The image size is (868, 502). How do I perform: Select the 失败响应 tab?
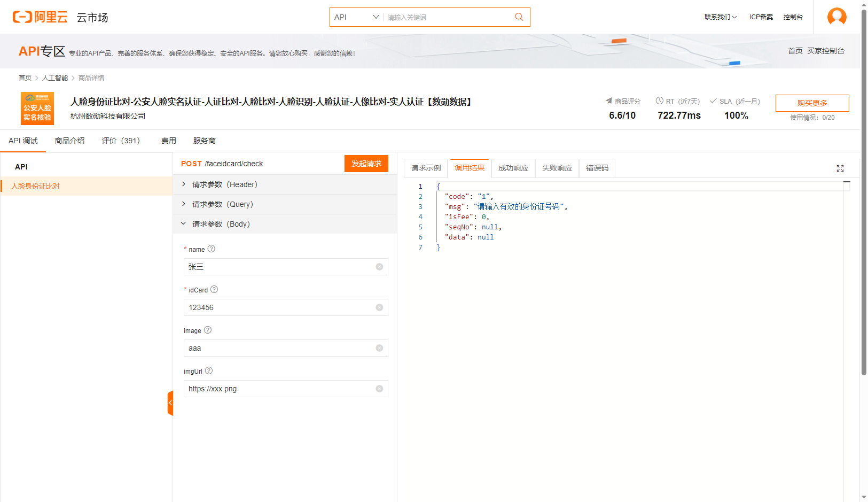coord(557,168)
